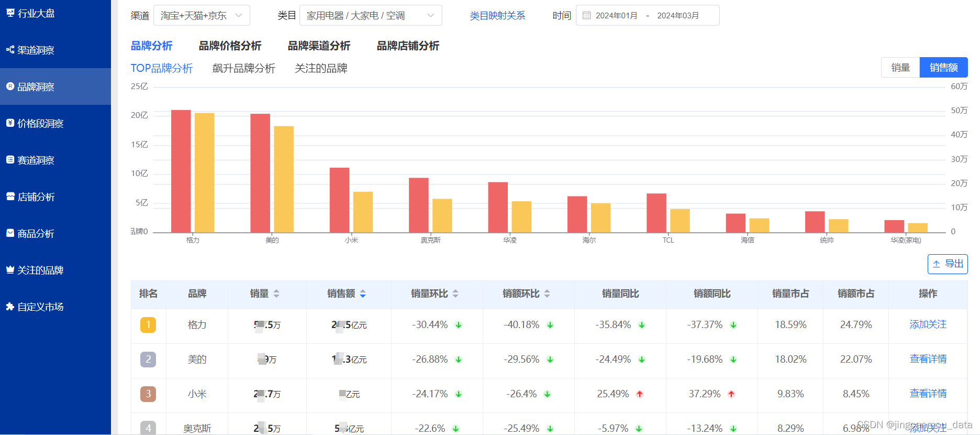Click the 华凌 chart axis label

(510, 240)
